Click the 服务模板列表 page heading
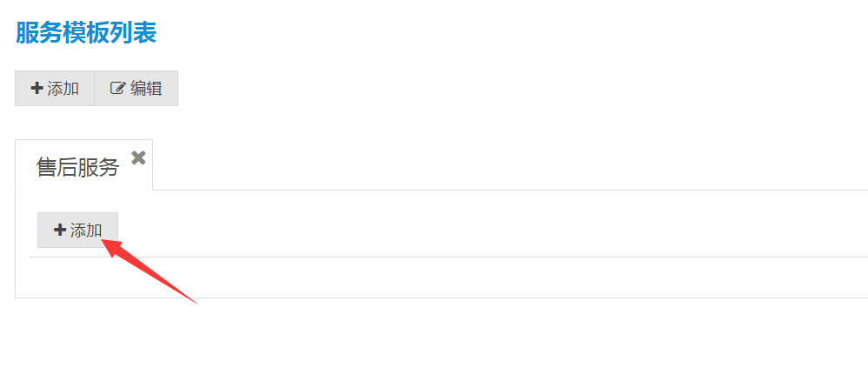This screenshot has height=368, width=868. (x=86, y=33)
